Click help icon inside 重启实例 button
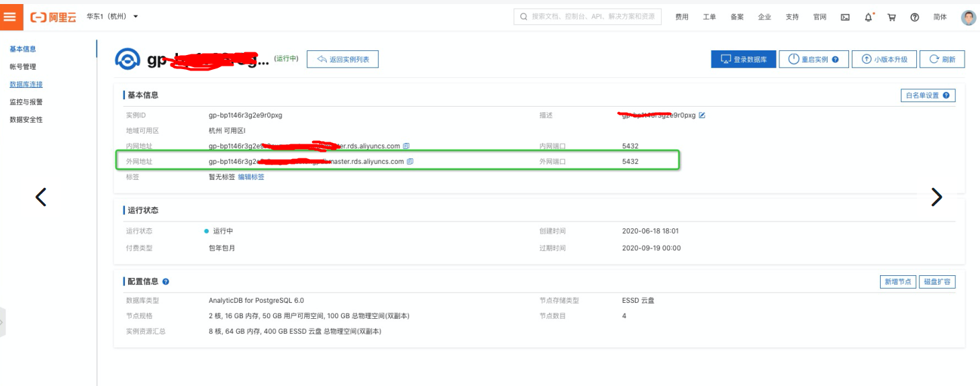The height and width of the screenshot is (386, 980). [x=835, y=60]
